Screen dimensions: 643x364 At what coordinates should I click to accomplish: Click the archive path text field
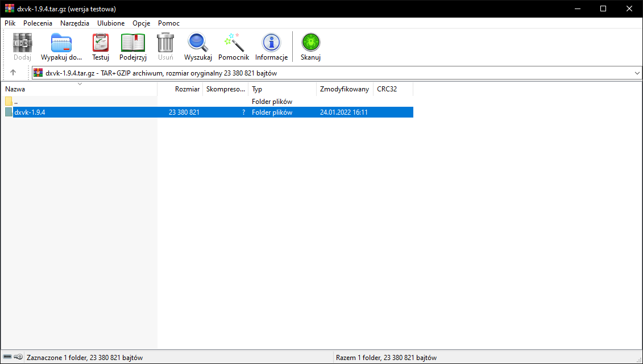pos(337,73)
